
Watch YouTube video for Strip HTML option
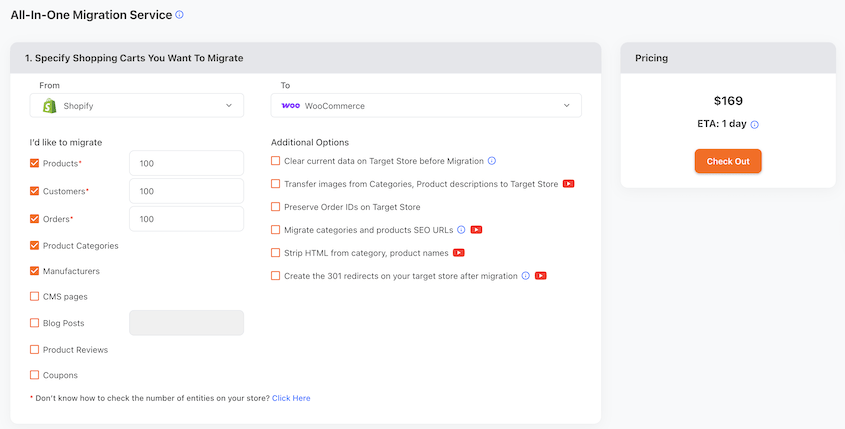(x=459, y=253)
